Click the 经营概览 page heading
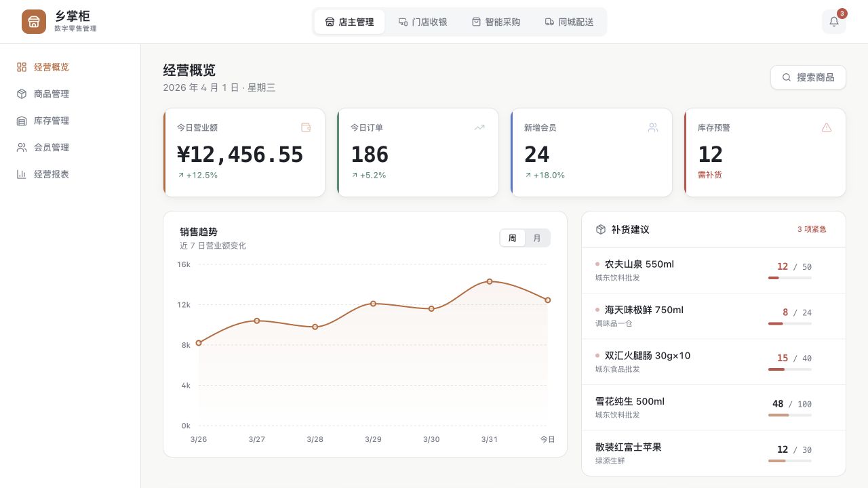The height and width of the screenshot is (488, 868). (x=189, y=70)
